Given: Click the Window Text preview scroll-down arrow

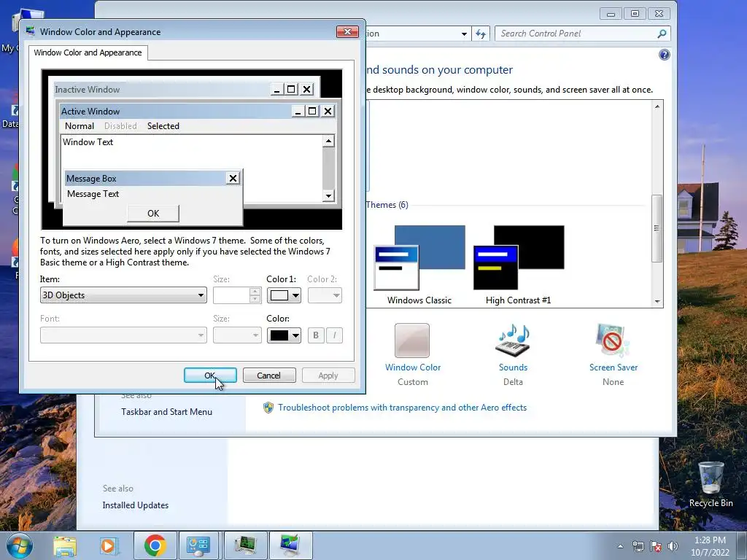Looking at the screenshot, I should [328, 195].
